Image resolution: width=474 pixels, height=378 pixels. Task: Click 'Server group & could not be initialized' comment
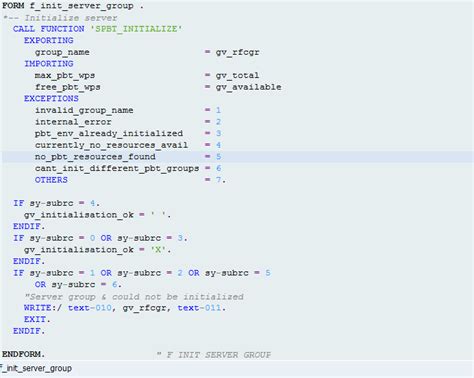[x=134, y=296]
